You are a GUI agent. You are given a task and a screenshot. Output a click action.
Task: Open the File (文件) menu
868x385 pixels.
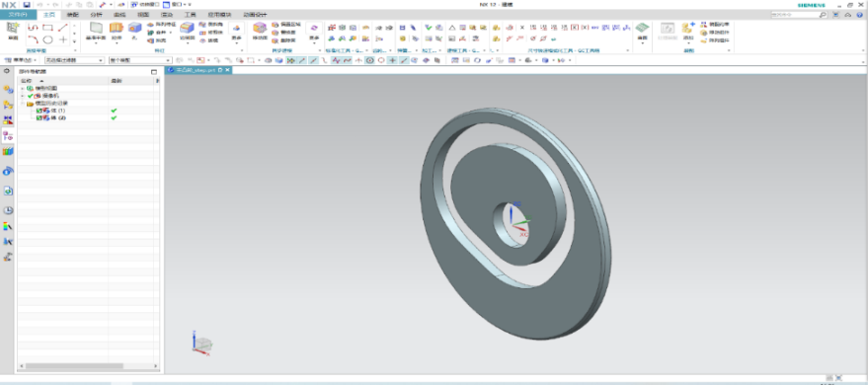(18, 15)
